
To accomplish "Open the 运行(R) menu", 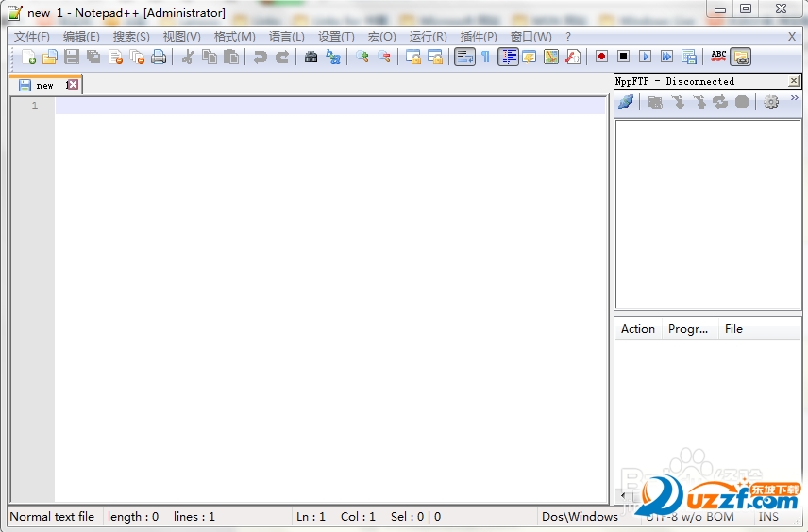I will point(428,37).
